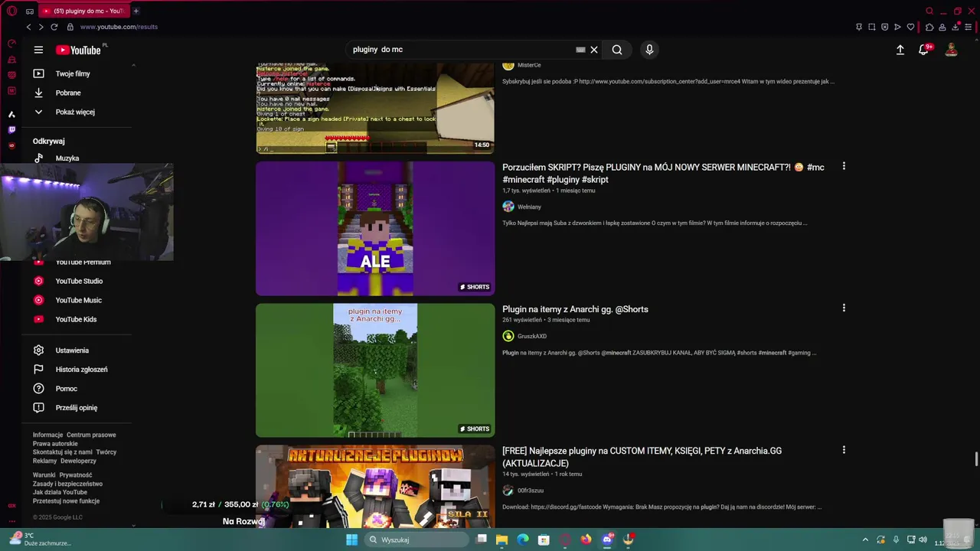
Task: Open the keyboard icon in search box
Action: pos(580,50)
